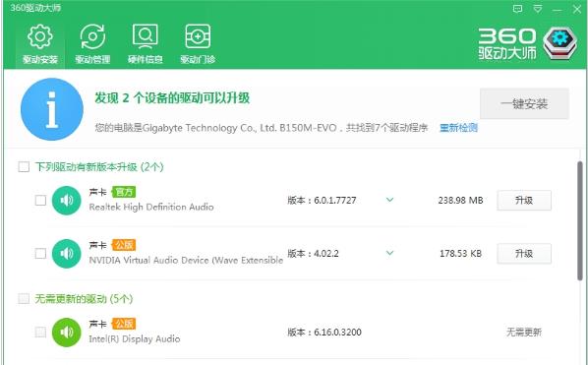588x365 pixels.
Task: Minimize the 360驱动大师 window
Action: pos(558,9)
